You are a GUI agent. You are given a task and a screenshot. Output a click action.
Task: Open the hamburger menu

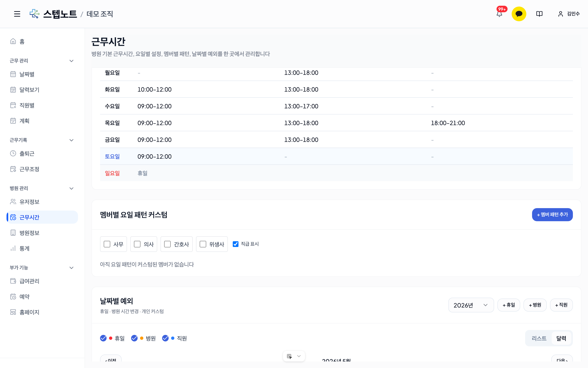(17, 14)
